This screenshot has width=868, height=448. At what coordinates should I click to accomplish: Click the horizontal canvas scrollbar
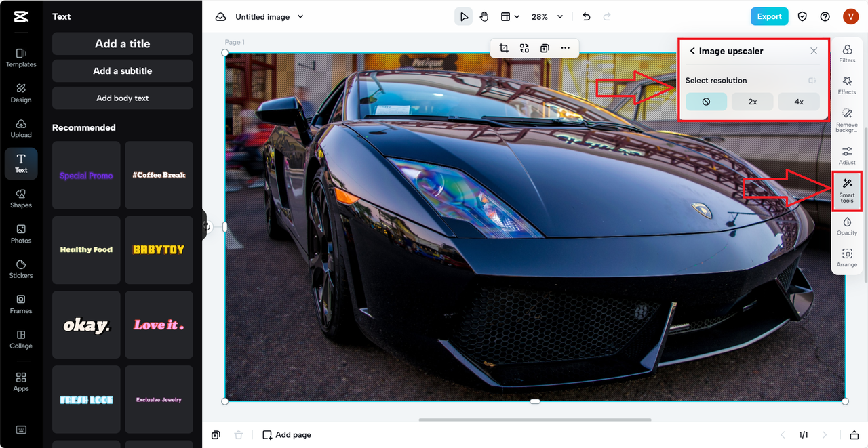(535, 420)
